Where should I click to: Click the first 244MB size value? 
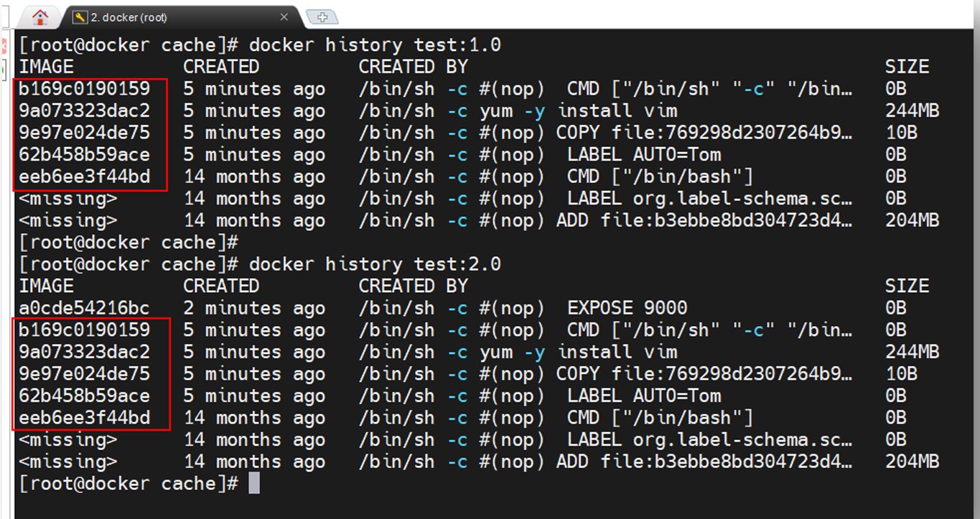tap(912, 111)
